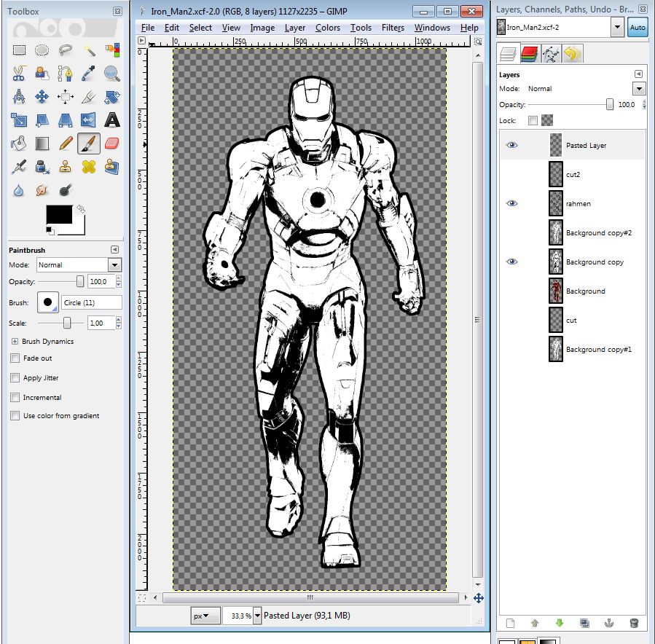Image resolution: width=655 pixels, height=644 pixels.
Task: Choose the Free Select lasso tool
Action: point(65,50)
